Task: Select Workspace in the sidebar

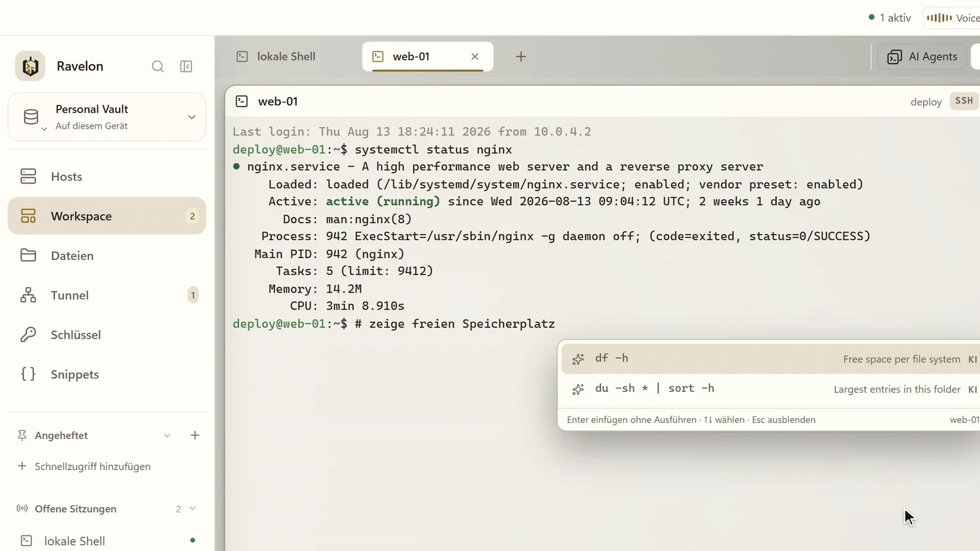Action: coord(107,216)
